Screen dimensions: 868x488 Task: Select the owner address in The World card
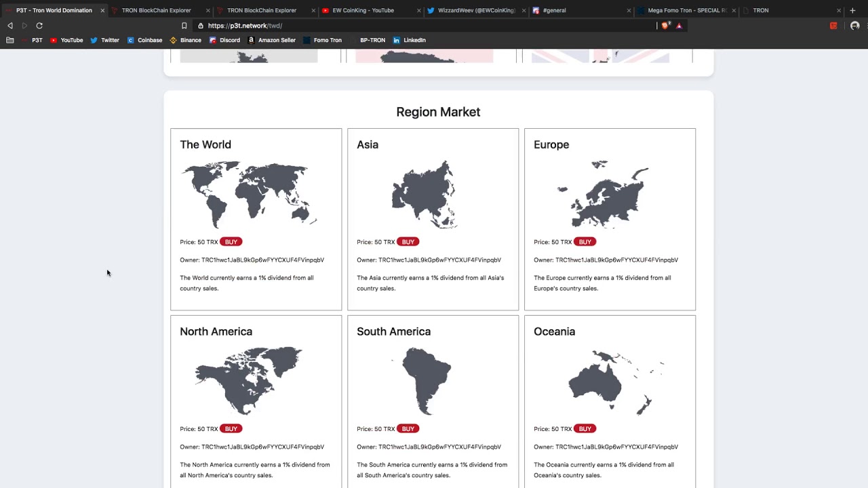pyautogui.click(x=262, y=260)
